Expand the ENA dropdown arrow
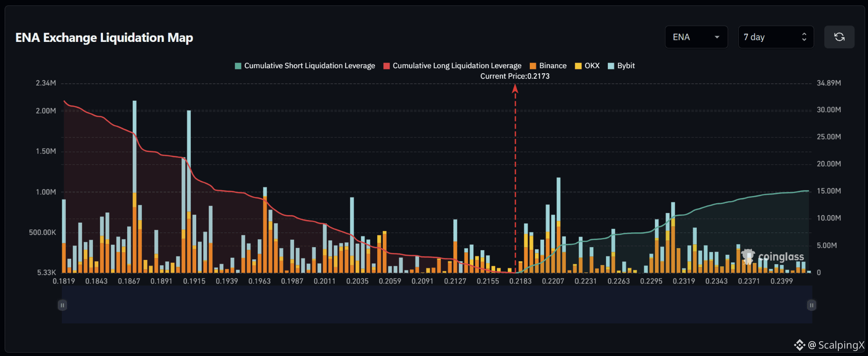 717,37
